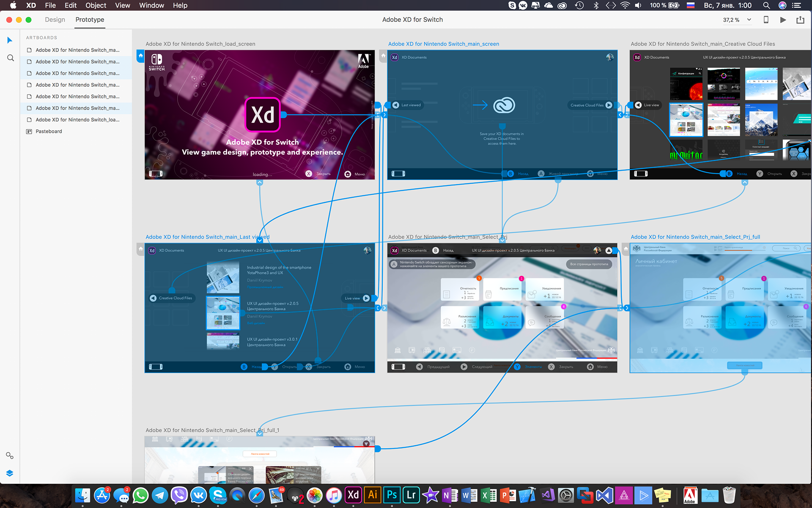Image resolution: width=812 pixels, height=508 pixels.
Task: Select the main_Creative Cloud Files artboard title
Action: [x=703, y=44]
